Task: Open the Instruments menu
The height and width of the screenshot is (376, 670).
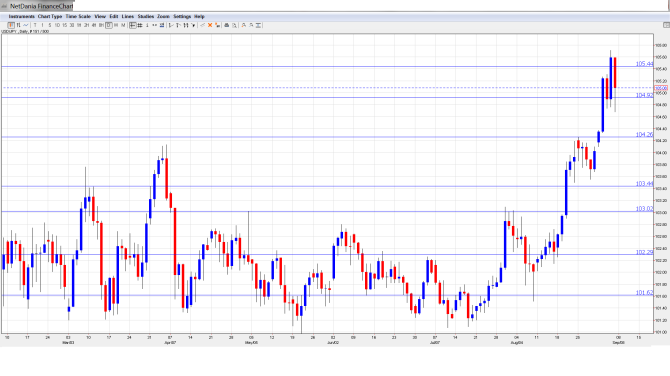Action: 21,16
